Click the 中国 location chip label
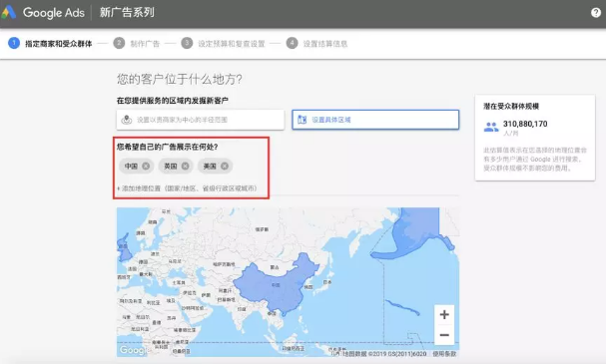 tap(131, 166)
